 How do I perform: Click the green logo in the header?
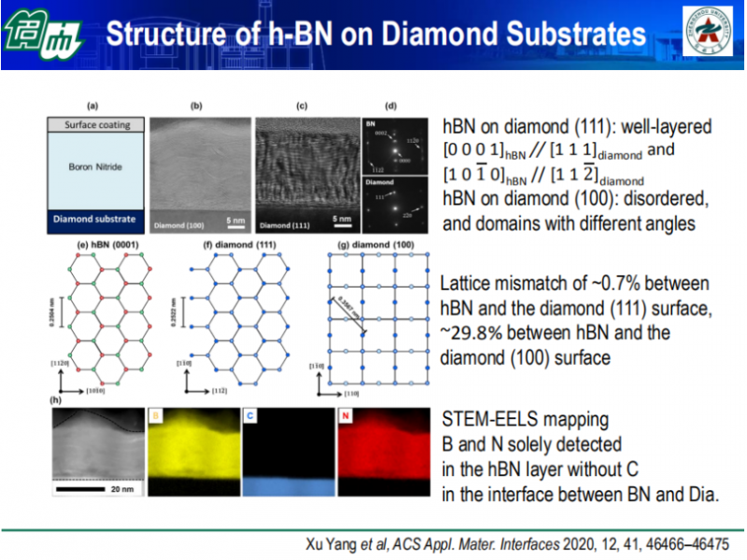pos(42,35)
